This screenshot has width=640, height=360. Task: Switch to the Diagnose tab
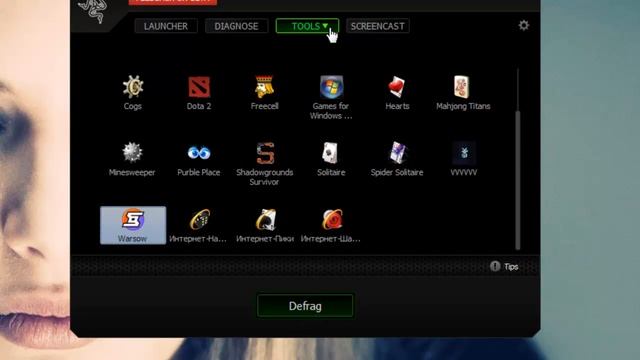pyautogui.click(x=236, y=26)
